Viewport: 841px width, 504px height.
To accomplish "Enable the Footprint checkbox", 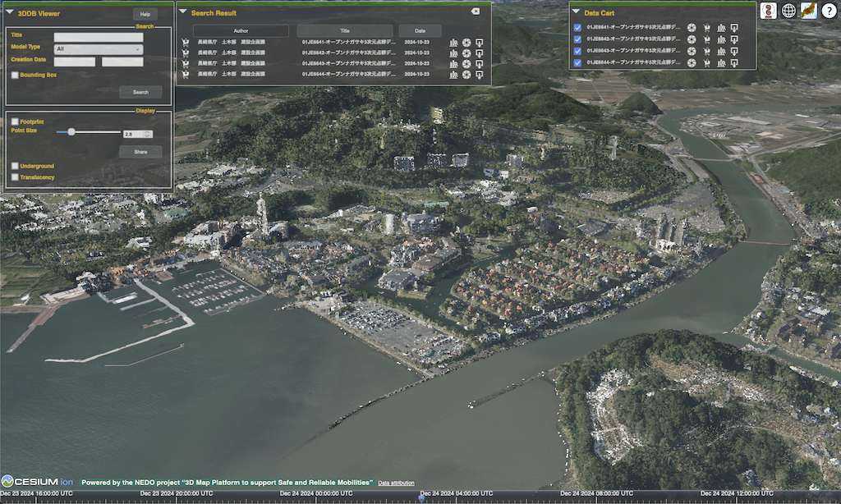I will (15, 121).
